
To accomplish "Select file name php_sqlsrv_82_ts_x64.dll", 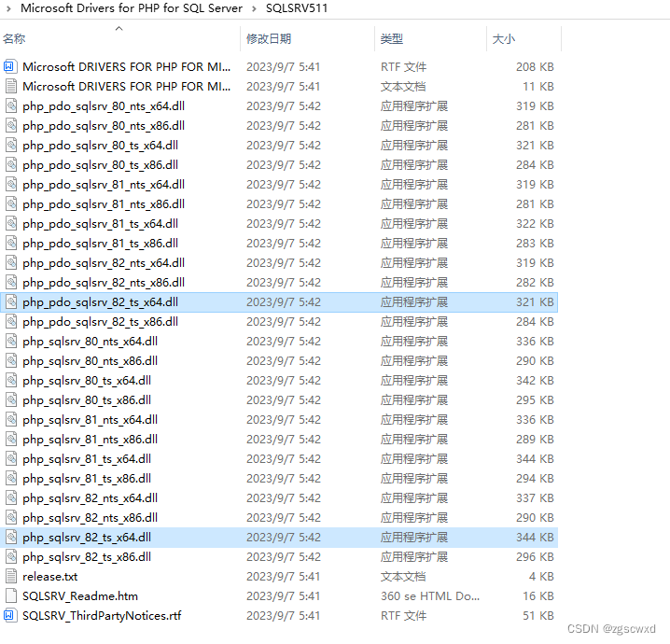I will point(87,538).
